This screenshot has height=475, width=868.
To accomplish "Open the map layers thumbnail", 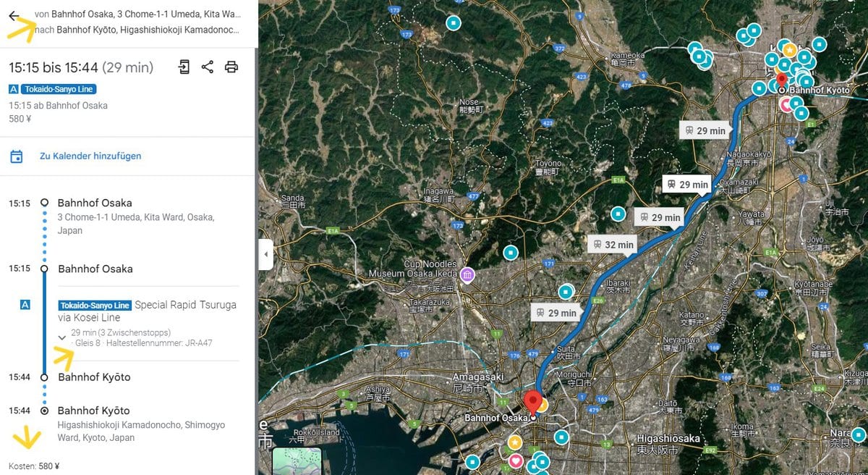I will point(297,462).
